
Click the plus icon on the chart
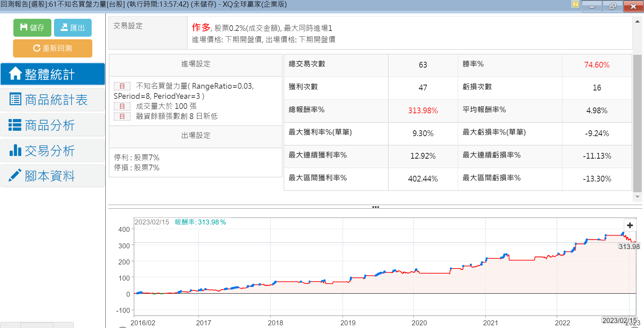coord(630,225)
